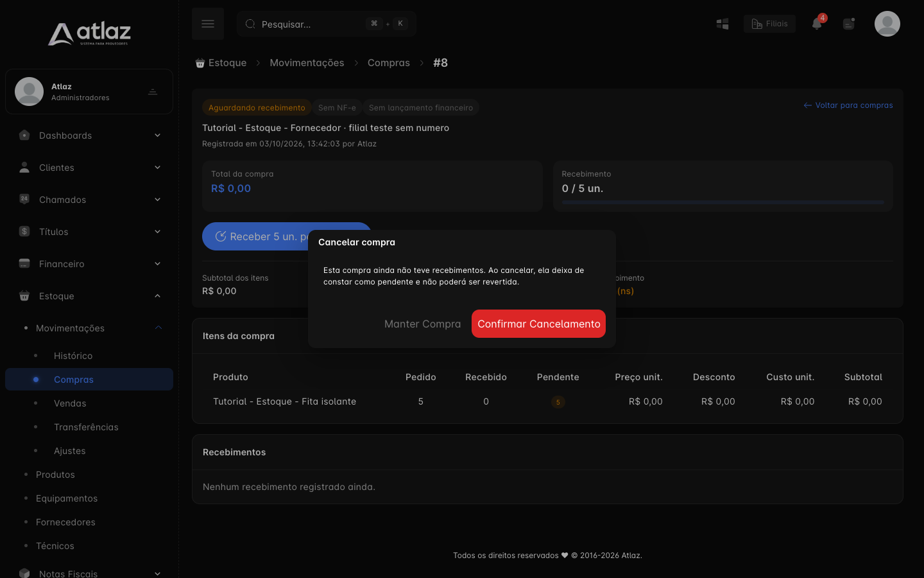Open Fornecedores in the sidebar
This screenshot has width=924, height=578.
coord(65,522)
